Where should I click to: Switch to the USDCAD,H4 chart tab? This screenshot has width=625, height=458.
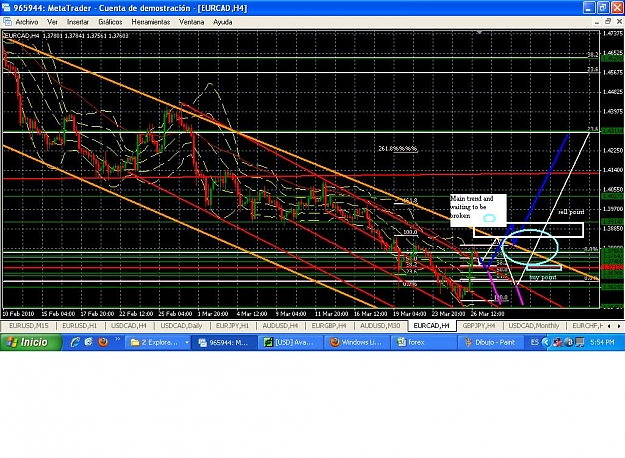point(129,326)
